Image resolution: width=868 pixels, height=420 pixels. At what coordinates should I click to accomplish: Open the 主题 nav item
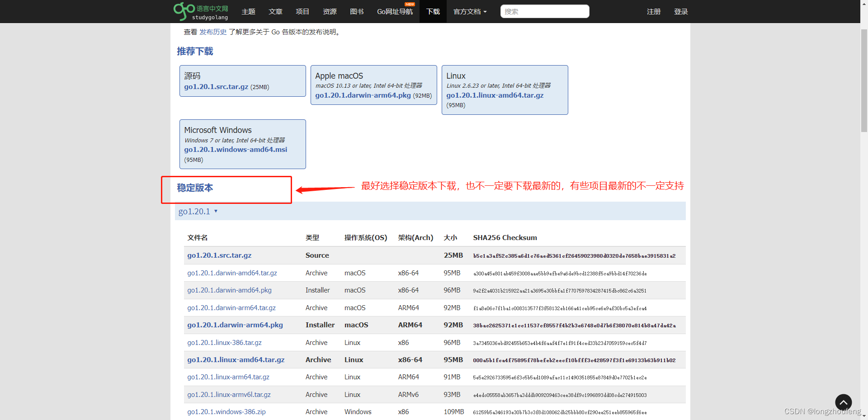[248, 11]
